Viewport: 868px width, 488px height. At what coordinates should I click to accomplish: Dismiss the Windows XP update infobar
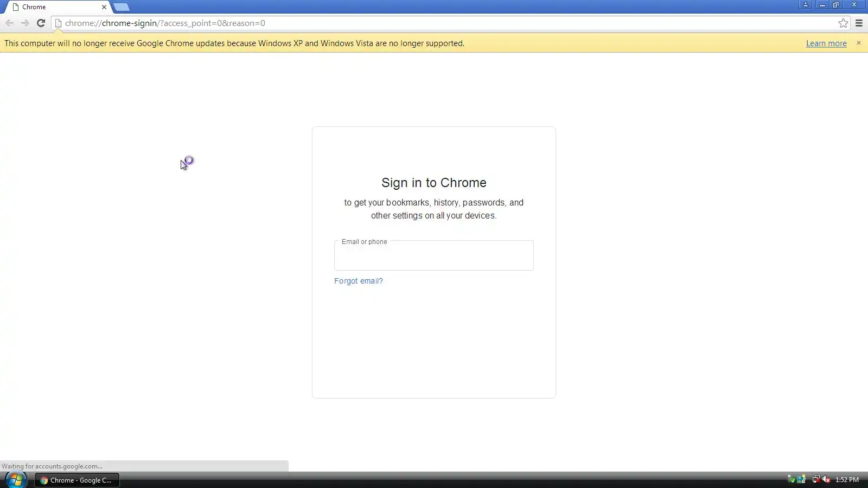point(858,43)
